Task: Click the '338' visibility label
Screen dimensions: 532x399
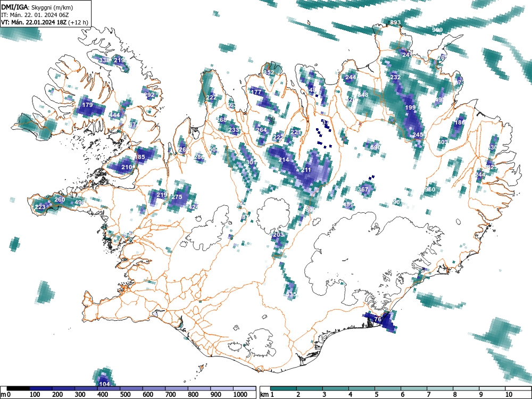Action: (104, 60)
